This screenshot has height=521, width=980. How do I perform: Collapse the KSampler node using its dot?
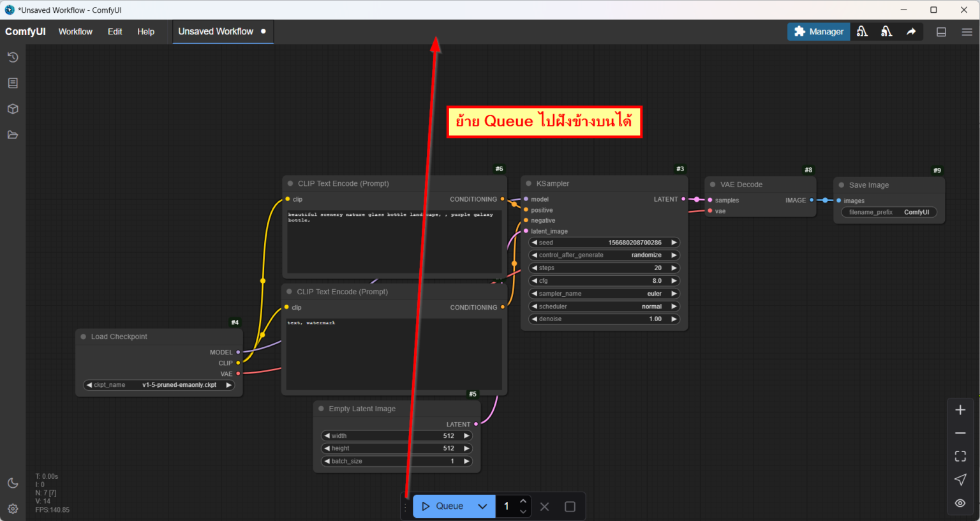click(x=529, y=184)
